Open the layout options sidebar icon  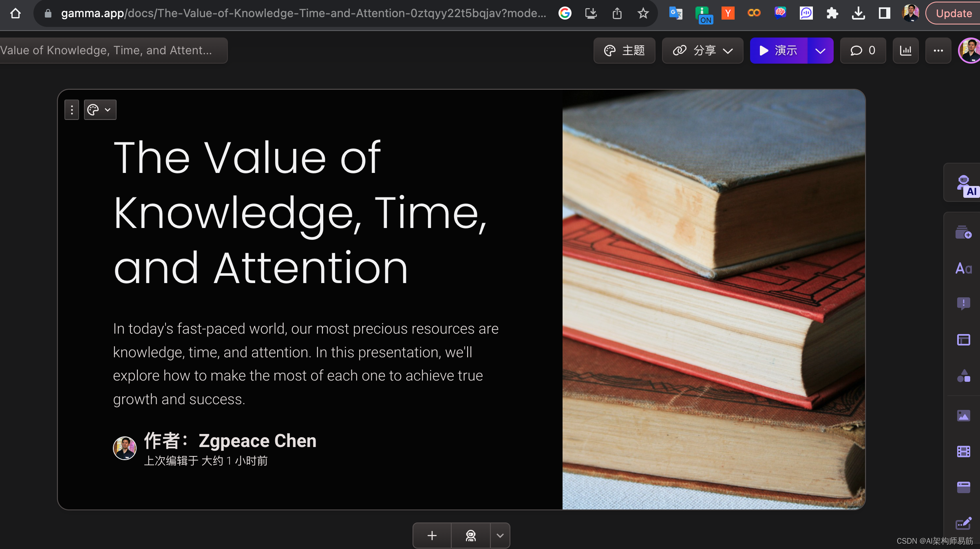click(963, 339)
